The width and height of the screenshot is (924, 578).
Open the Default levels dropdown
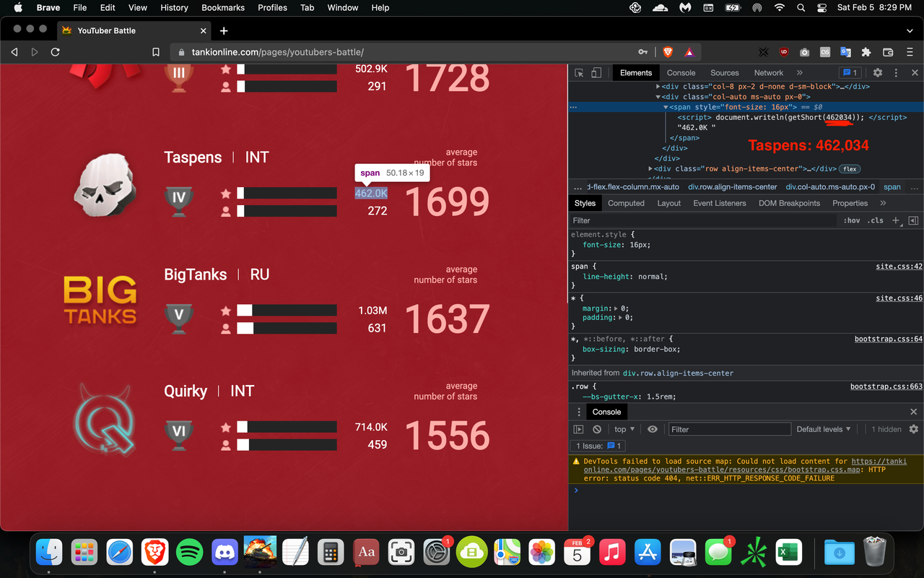(824, 429)
